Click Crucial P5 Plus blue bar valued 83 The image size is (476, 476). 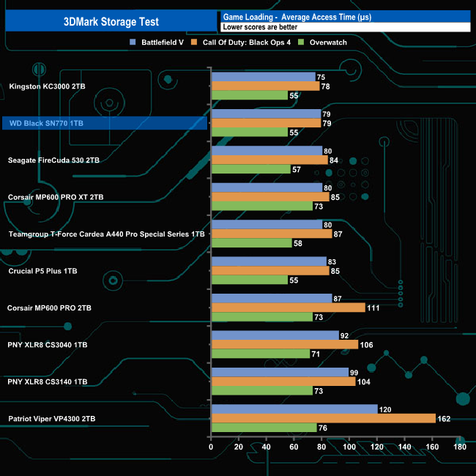(269, 261)
